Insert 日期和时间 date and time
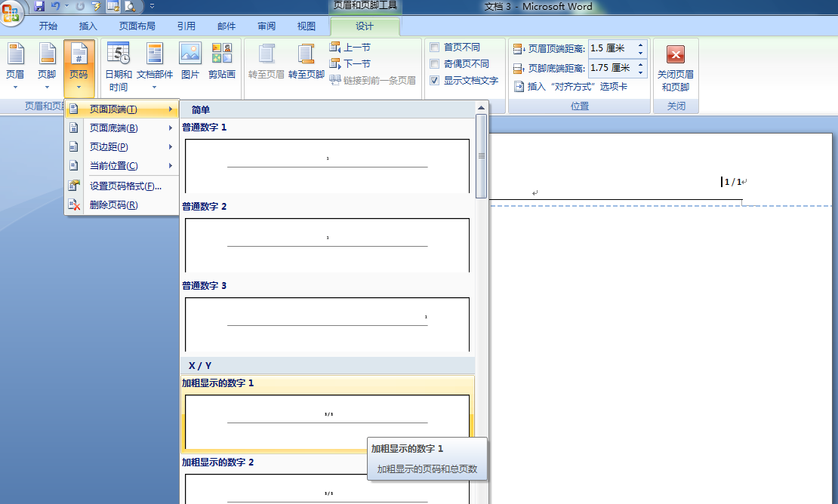Image resolution: width=838 pixels, height=504 pixels. [118, 66]
